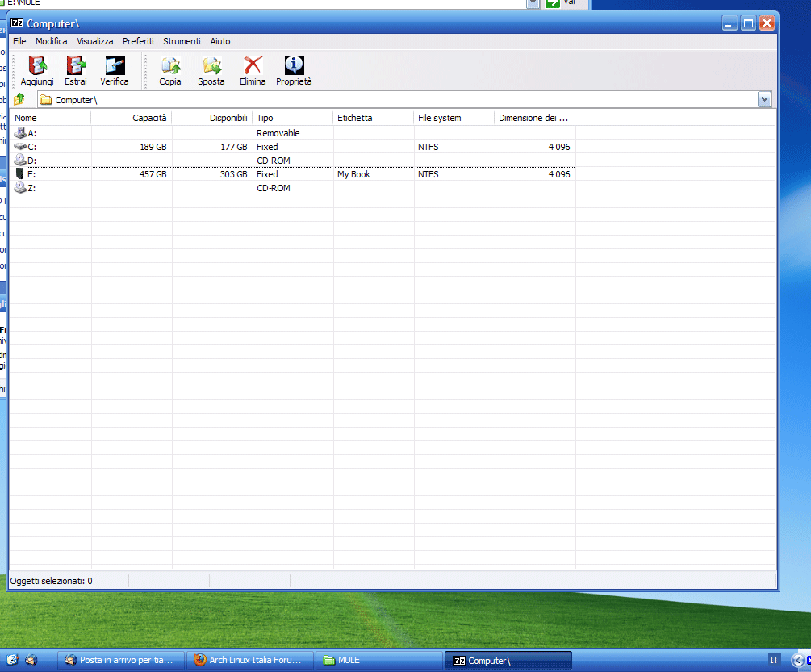Sort by the Etichetta column header
811x672 pixels.
point(374,118)
